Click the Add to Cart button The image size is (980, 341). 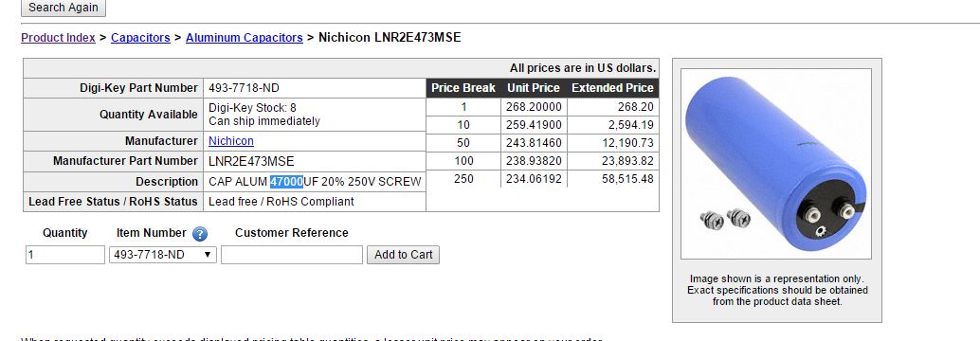[x=403, y=255]
